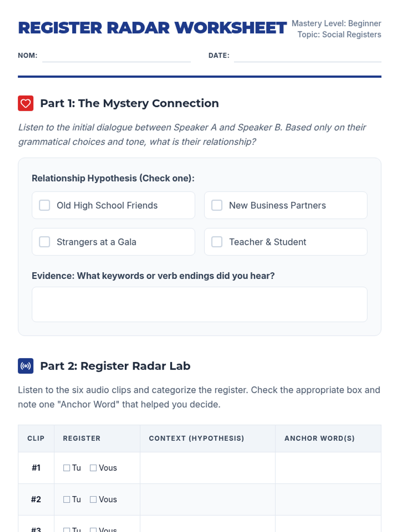Click the Anchor Word cell for clip #1
Screen dimensions: 399x532
[328, 468]
